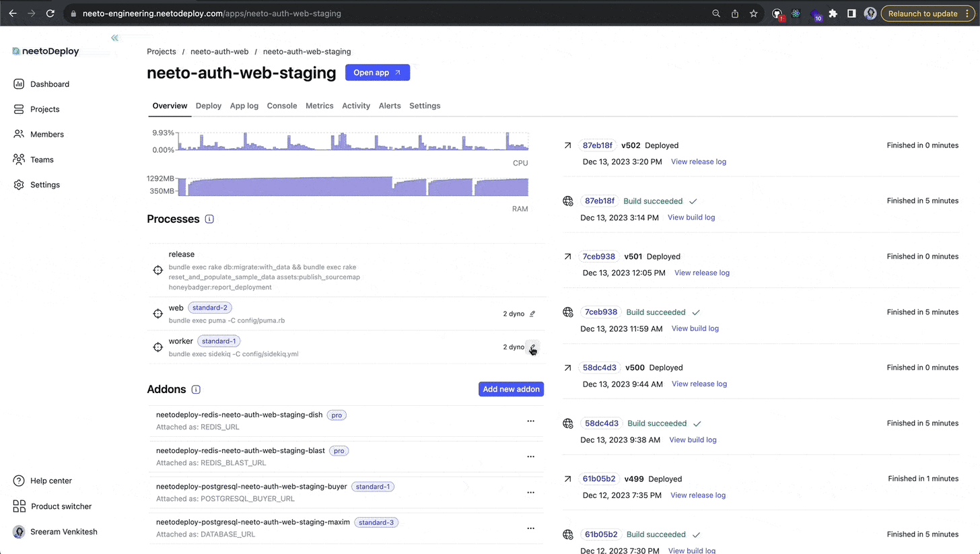This screenshot has height=554, width=980.
Task: View build log at 11:59 AM
Action: click(x=695, y=328)
